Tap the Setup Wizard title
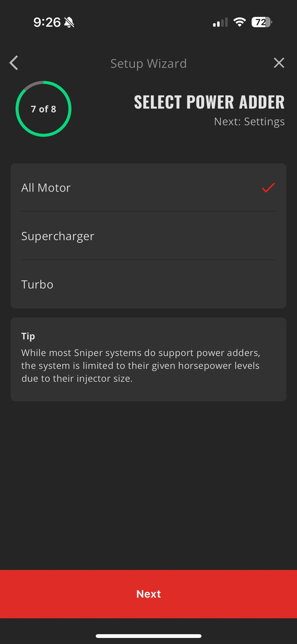The image size is (297, 644). click(x=148, y=64)
